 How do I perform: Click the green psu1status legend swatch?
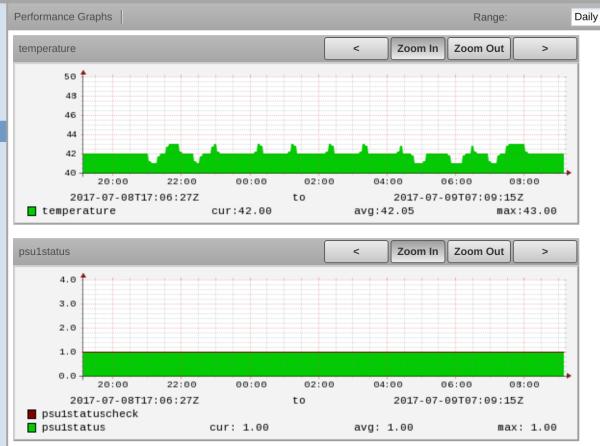click(32, 427)
